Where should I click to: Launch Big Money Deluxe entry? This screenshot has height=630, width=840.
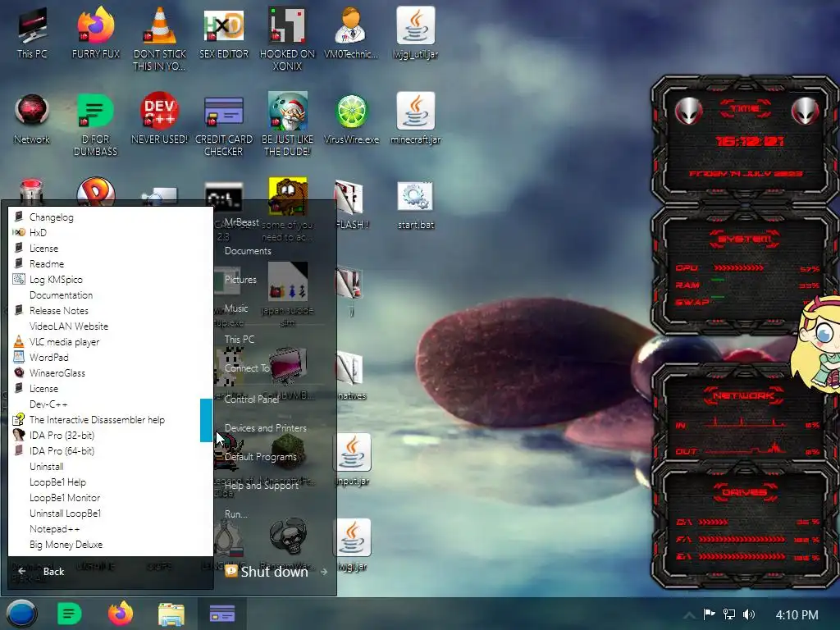111,545
